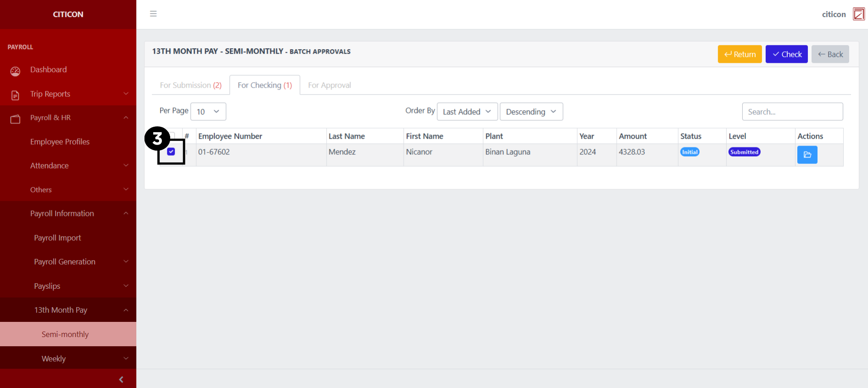Switch to the For Approval tab

pyautogui.click(x=329, y=85)
